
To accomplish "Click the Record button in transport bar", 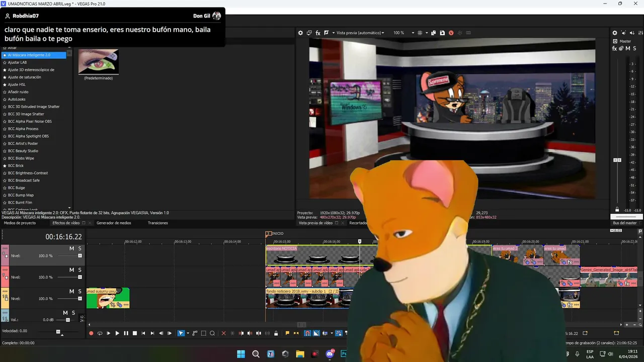I will pos(91,333).
